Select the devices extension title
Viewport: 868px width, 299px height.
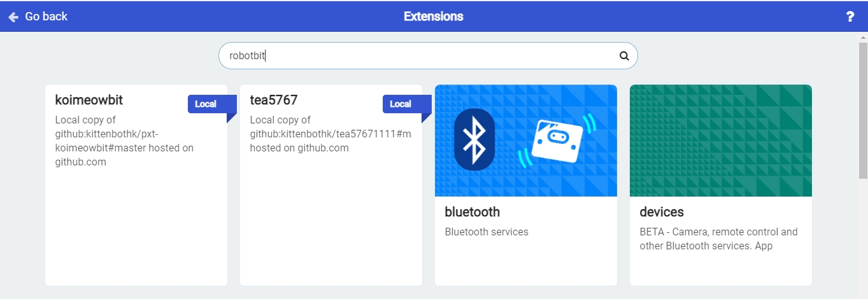662,212
